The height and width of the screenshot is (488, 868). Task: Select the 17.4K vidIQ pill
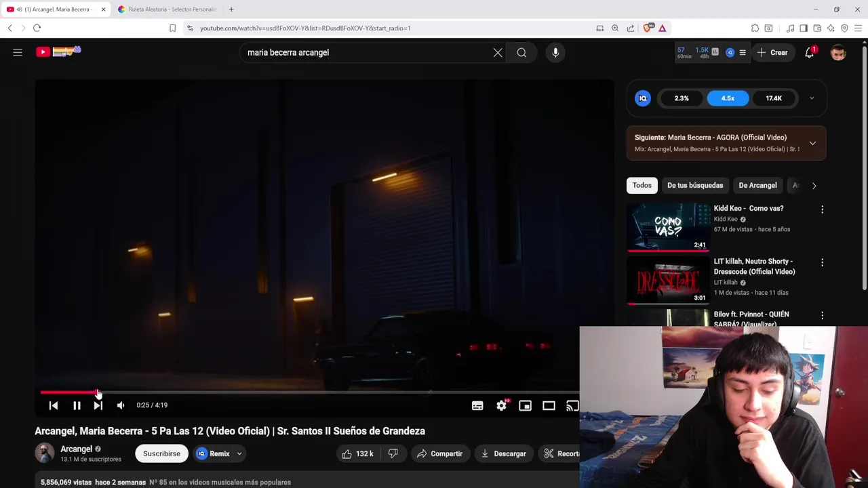tap(774, 98)
